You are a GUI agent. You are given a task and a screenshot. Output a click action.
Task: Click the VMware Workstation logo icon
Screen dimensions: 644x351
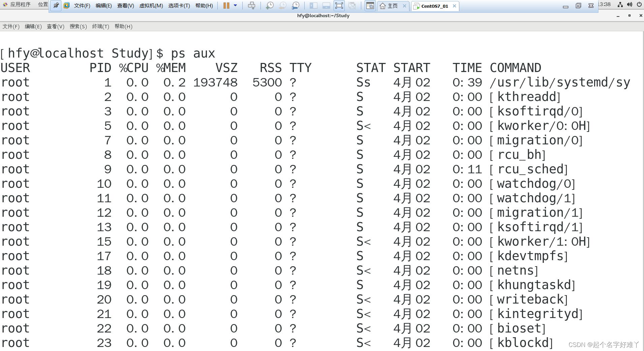pos(66,5)
